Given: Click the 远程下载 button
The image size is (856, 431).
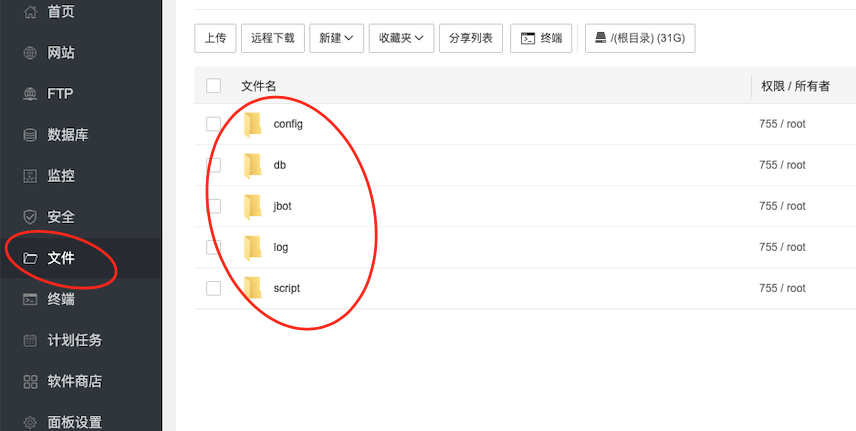Looking at the screenshot, I should pyautogui.click(x=273, y=38).
